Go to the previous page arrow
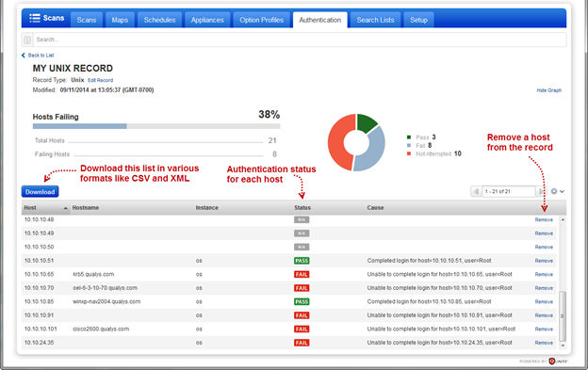The image size is (588, 370). pos(476,191)
